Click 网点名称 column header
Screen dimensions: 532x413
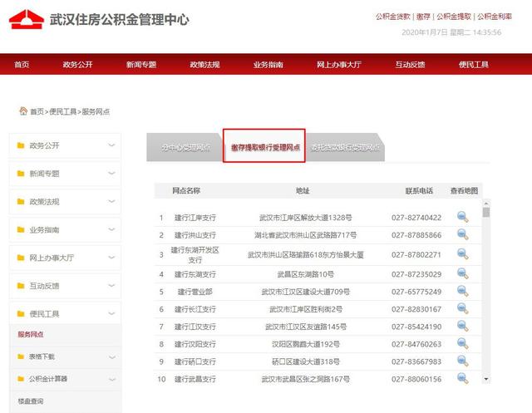tap(186, 190)
